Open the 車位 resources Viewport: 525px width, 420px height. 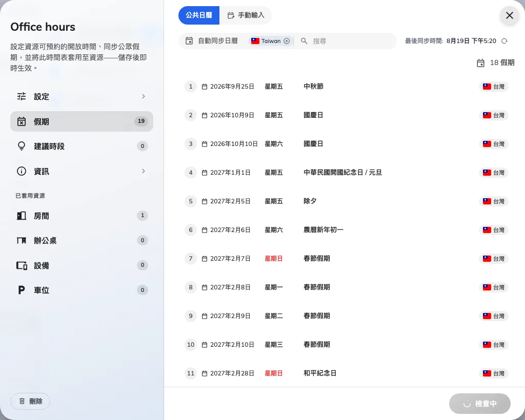82,290
